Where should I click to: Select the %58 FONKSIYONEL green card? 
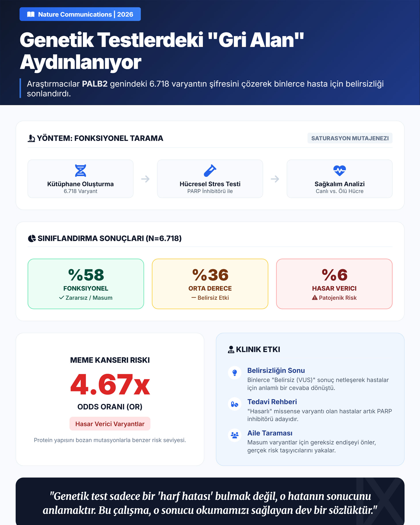tap(86, 284)
